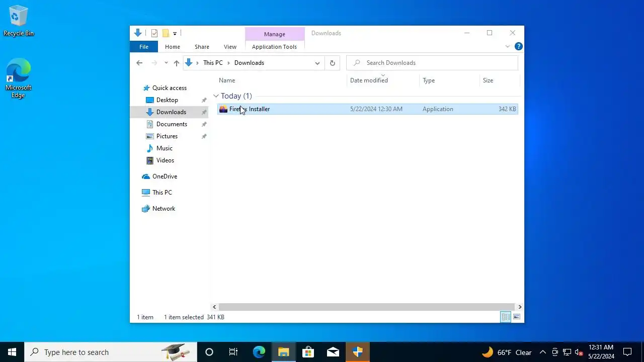The image size is (644, 362).
Task: Sort by Date modified column
Action: (383, 80)
